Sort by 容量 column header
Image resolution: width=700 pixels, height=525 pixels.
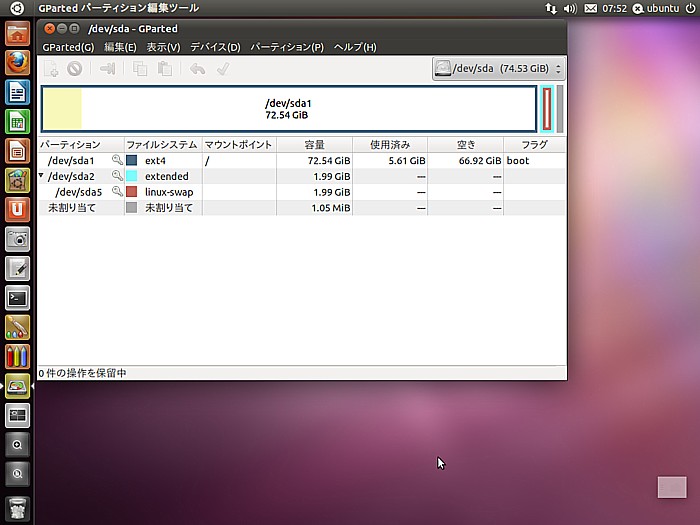[x=314, y=145]
